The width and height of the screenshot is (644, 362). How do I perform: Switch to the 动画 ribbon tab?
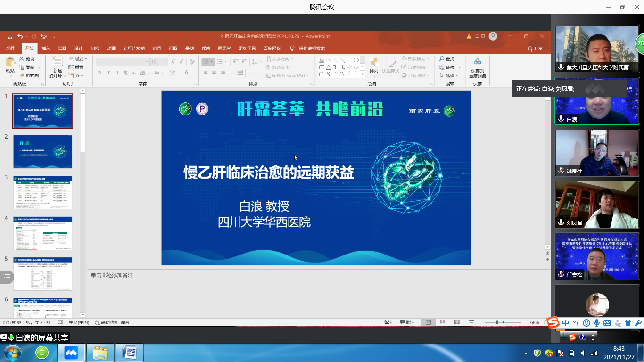pyautogui.click(x=111, y=48)
